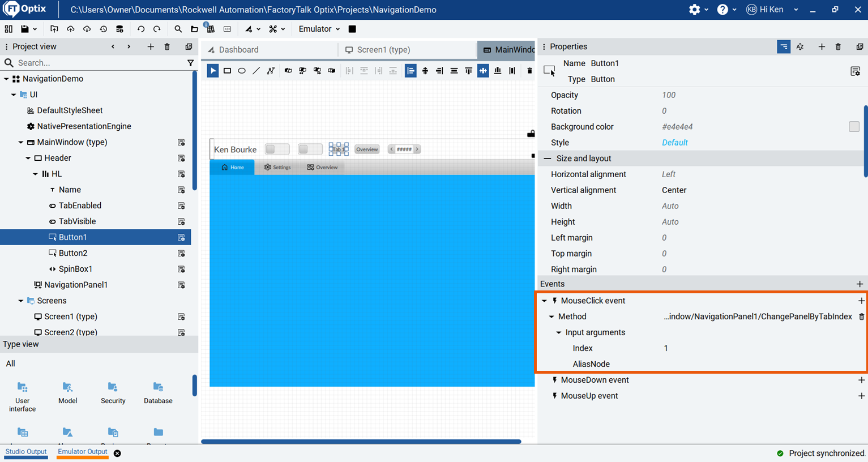Collapse the MouseClick event section
Screen dimensions: 868x462
(x=545, y=301)
